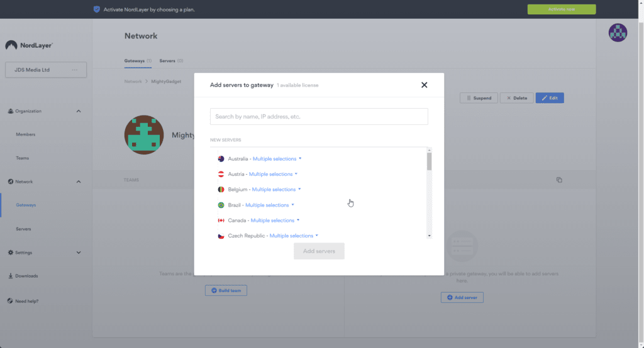
Task: Expand the Settings section in sidebar
Action: [79, 253]
